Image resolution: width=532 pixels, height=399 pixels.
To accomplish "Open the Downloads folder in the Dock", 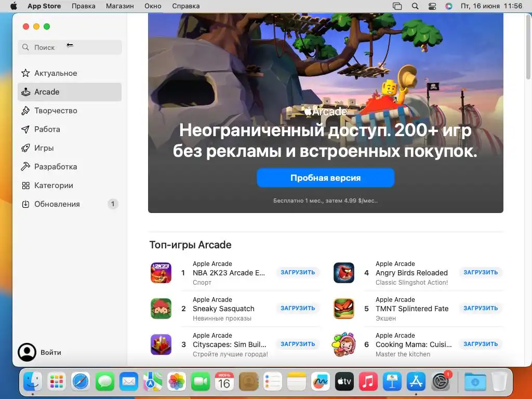I will [475, 381].
